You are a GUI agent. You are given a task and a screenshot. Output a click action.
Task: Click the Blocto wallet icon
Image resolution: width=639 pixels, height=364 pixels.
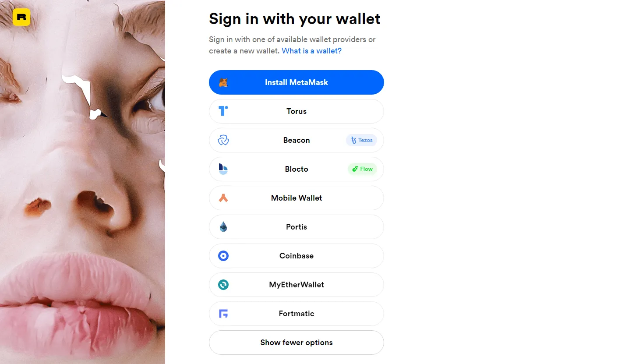(223, 169)
